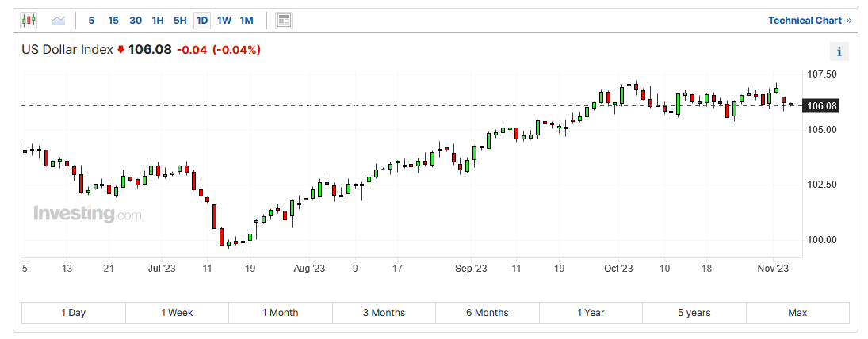Switch to the area chart icon

point(59,20)
